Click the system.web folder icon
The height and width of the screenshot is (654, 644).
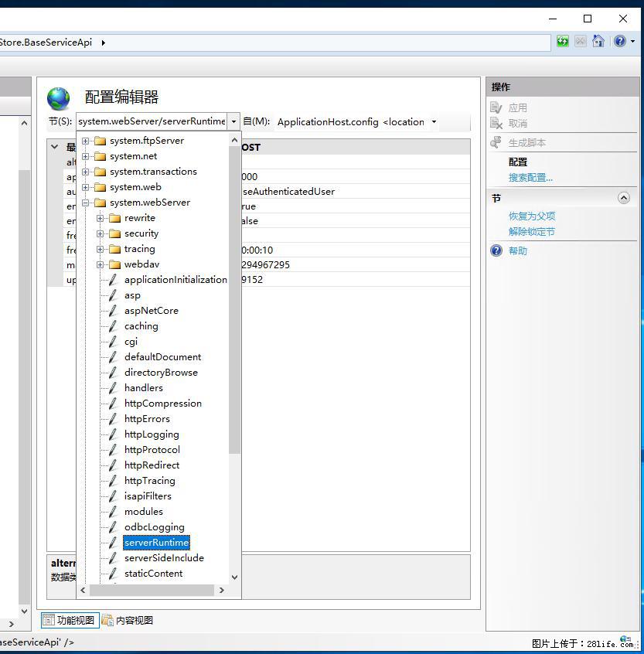click(99, 187)
